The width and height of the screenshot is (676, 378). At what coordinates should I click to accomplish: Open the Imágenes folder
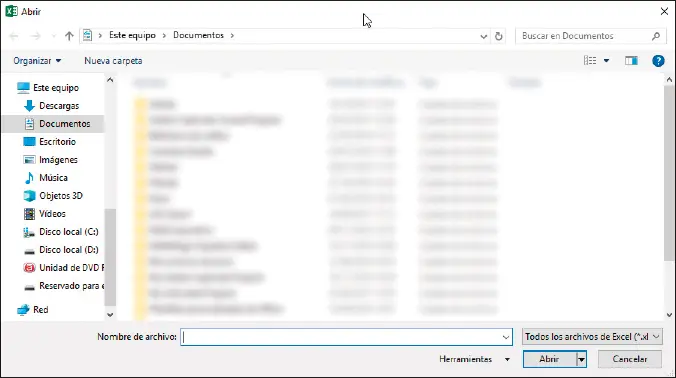point(58,160)
